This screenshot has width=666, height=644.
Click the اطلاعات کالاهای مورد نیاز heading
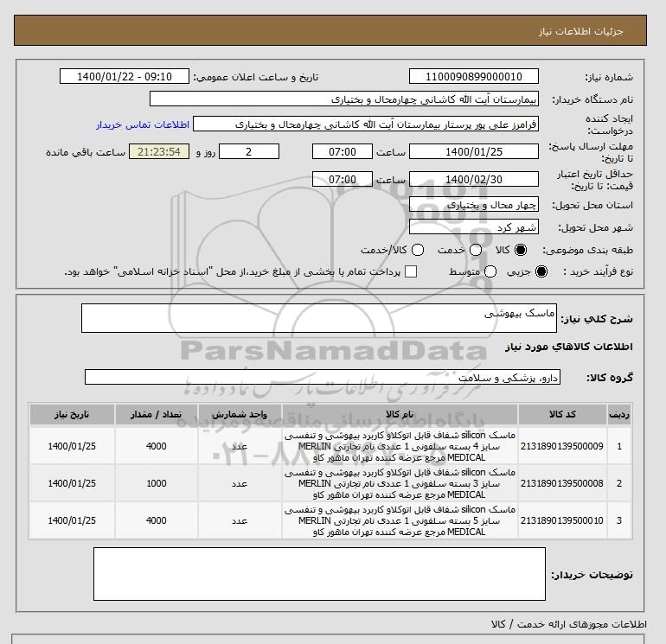click(x=569, y=347)
